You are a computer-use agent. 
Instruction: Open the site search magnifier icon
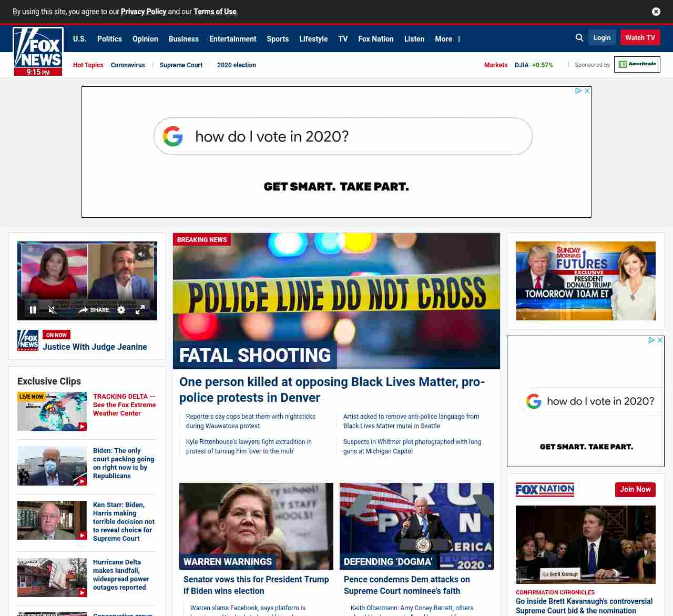coord(579,38)
